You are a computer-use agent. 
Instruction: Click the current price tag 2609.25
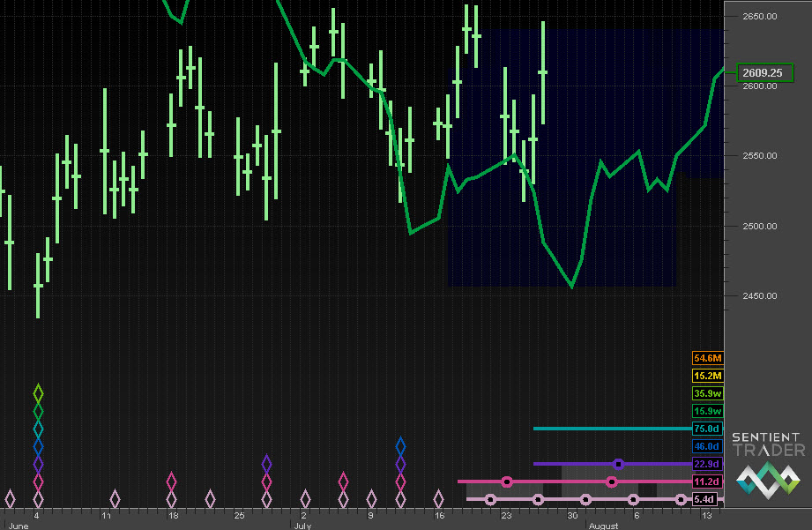point(760,72)
